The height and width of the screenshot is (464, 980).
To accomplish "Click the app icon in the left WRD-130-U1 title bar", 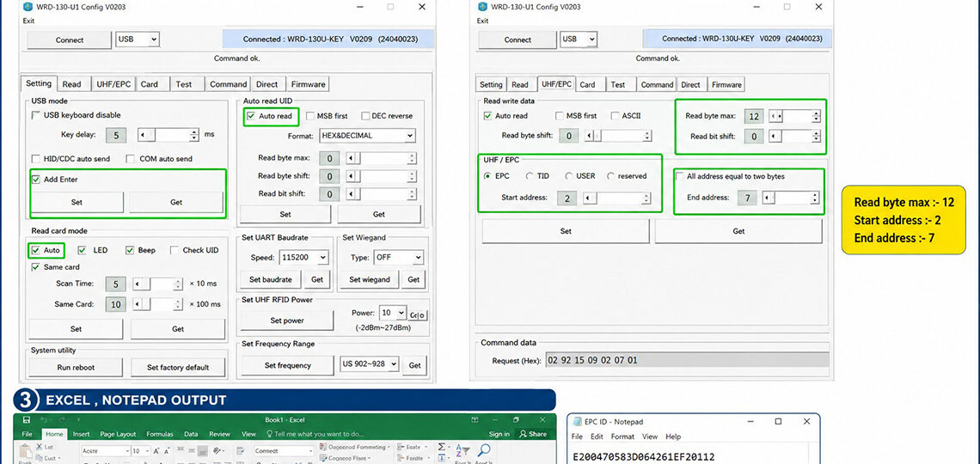I will click(28, 7).
